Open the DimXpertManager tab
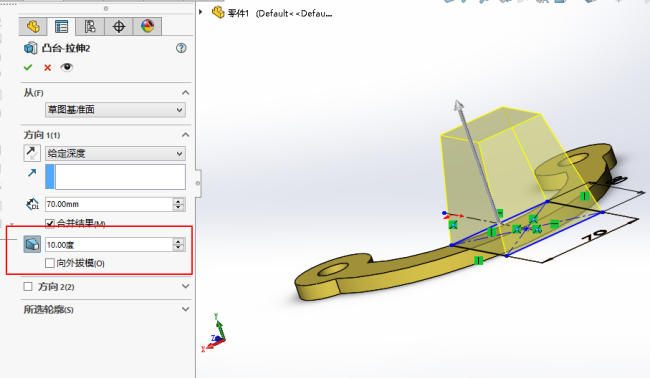Viewport: 650px width, 378px height. (119, 27)
